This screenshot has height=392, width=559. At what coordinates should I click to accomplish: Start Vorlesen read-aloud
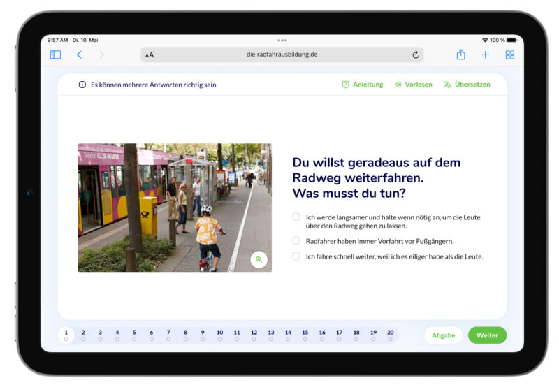tap(413, 85)
